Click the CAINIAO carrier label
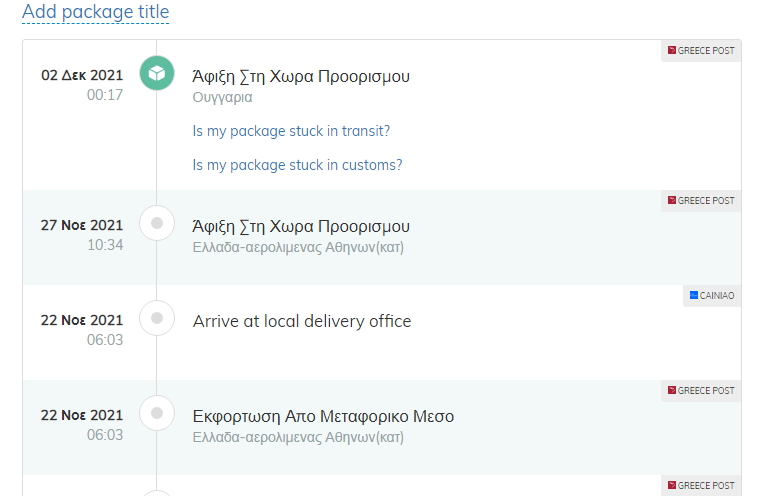760x496 pixels. point(717,295)
